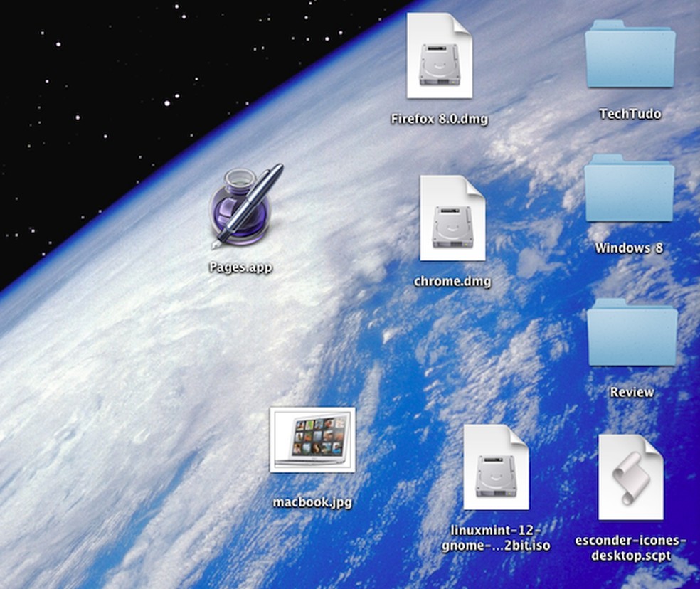Click the linuxmint ISO filename label
This screenshot has width=700, height=589.
pos(496,538)
